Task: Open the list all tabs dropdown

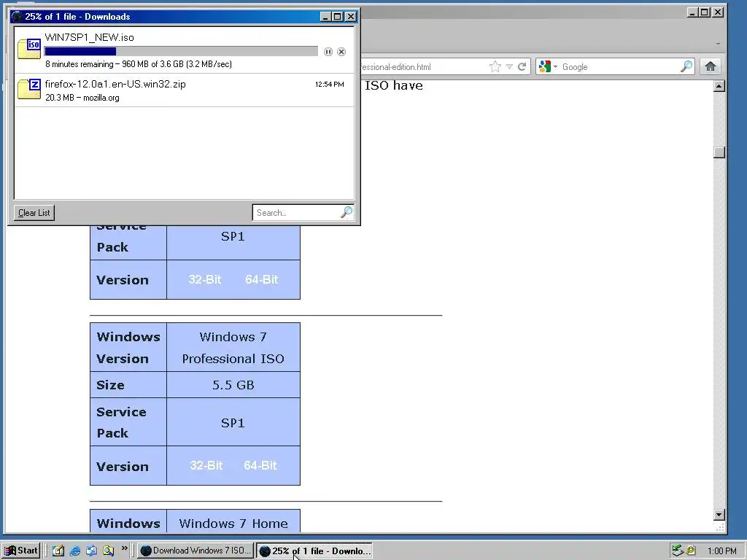Action: click(x=718, y=44)
